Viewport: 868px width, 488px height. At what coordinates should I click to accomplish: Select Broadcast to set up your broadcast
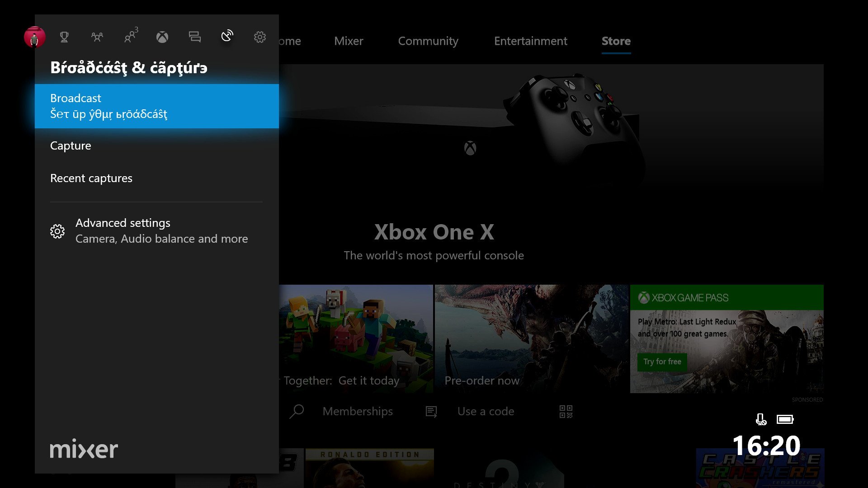pyautogui.click(x=157, y=106)
